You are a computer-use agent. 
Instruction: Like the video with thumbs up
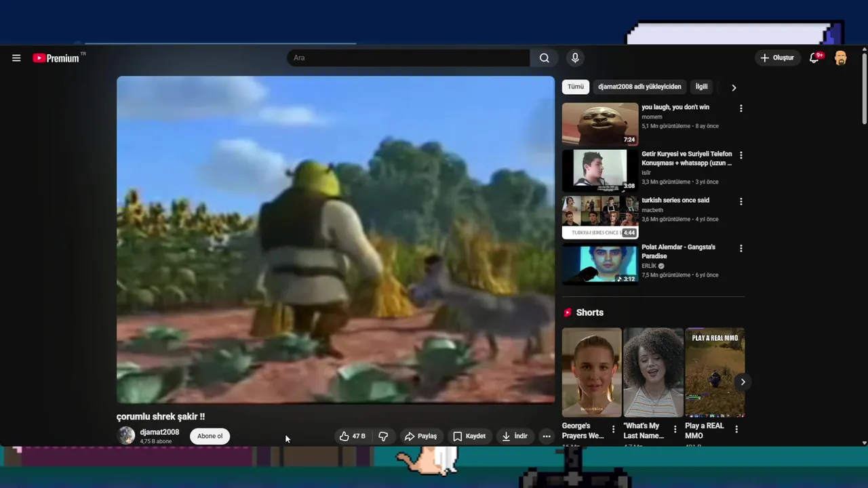pyautogui.click(x=353, y=436)
